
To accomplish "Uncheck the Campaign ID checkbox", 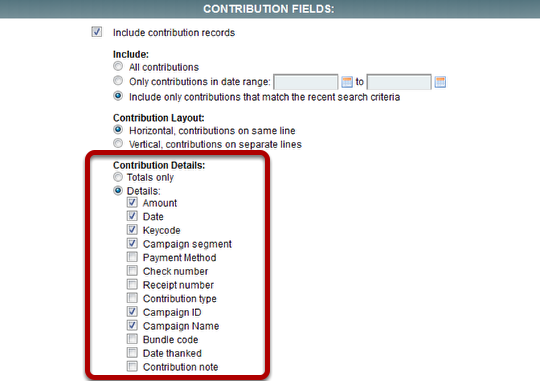I will point(132,311).
